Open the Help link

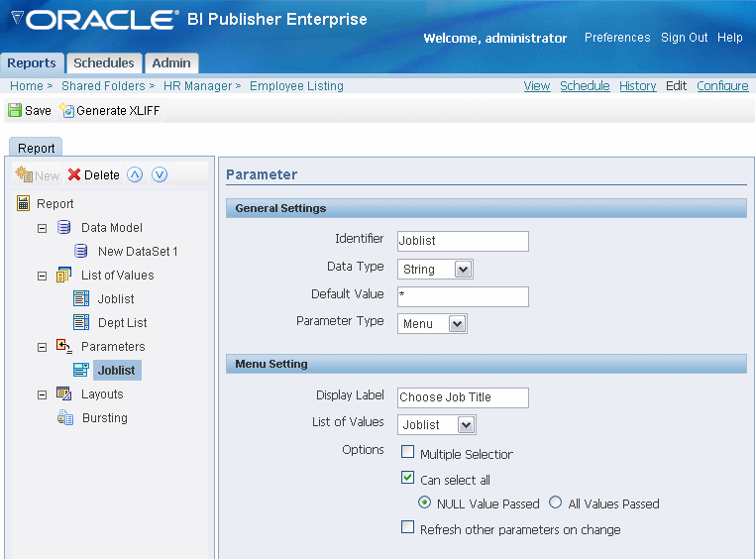tap(730, 38)
